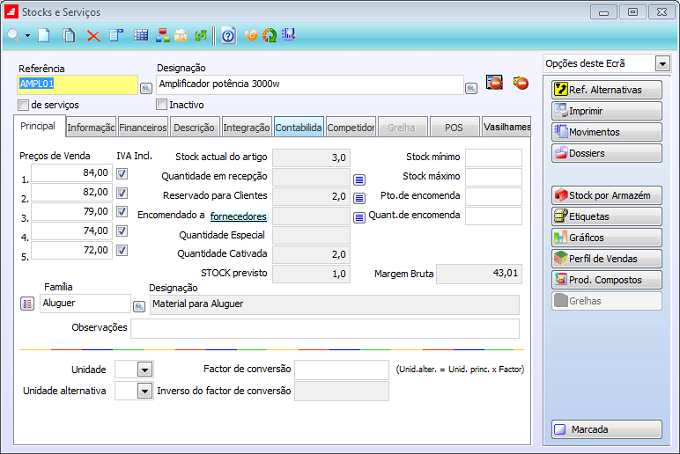Uncheck IVA Incl. for price 1
This screenshot has width=680, height=454.
click(x=123, y=173)
